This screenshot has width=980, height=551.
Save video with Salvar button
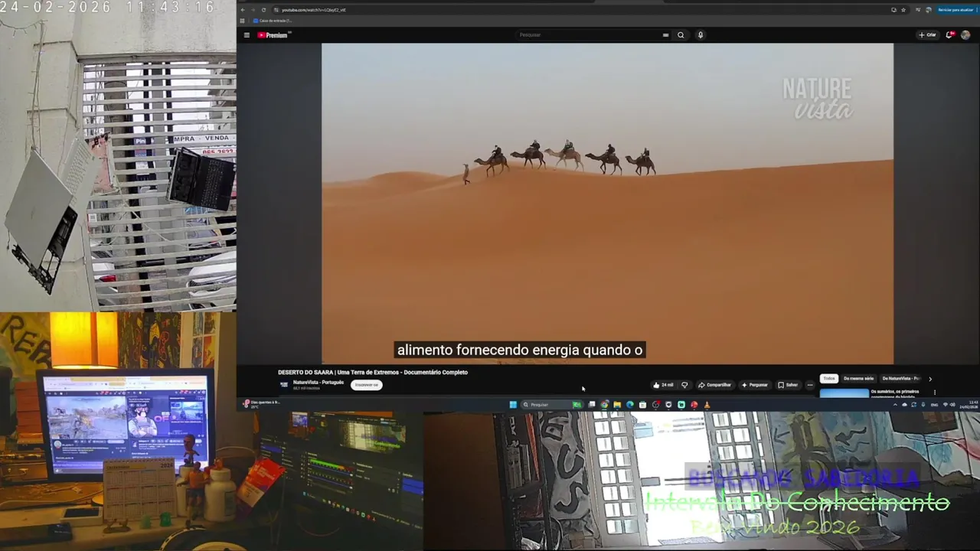(x=788, y=385)
